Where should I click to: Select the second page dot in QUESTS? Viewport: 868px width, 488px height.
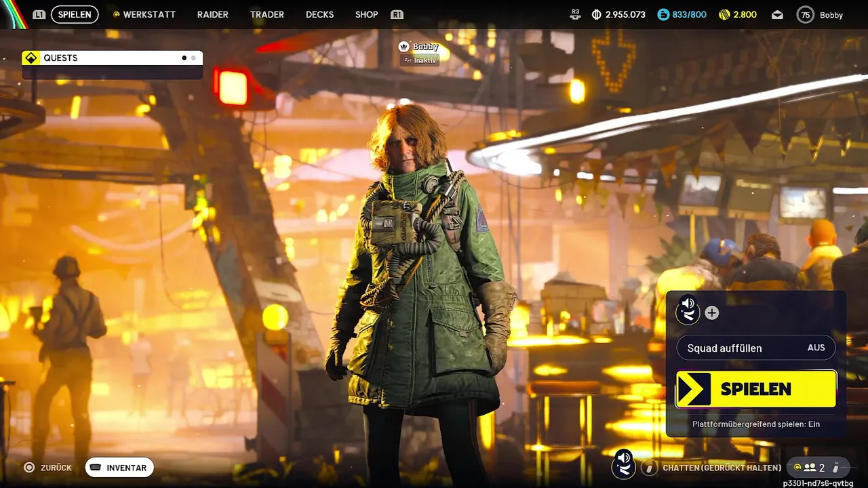(x=193, y=58)
